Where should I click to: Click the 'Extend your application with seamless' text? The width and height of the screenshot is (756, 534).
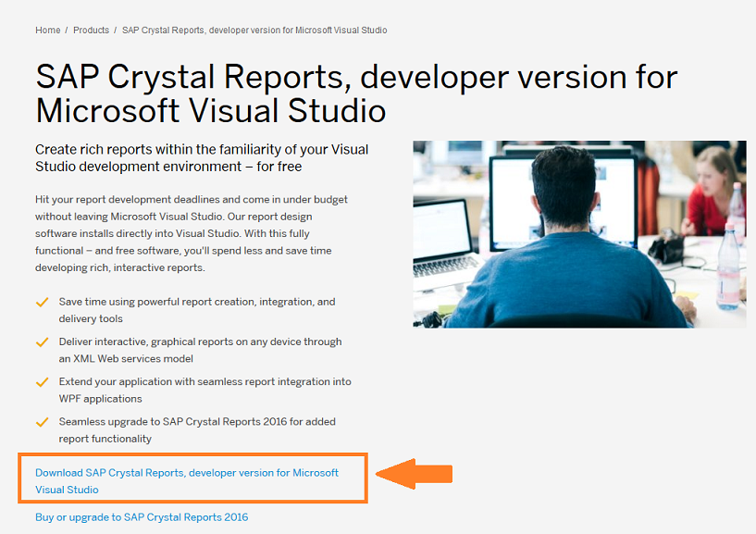(204, 391)
